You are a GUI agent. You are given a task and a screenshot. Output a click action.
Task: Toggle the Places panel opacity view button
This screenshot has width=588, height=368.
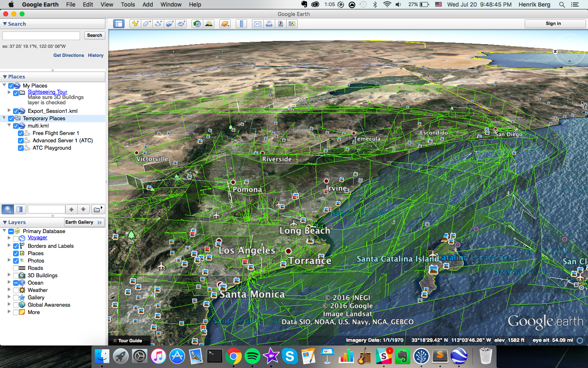pos(20,209)
